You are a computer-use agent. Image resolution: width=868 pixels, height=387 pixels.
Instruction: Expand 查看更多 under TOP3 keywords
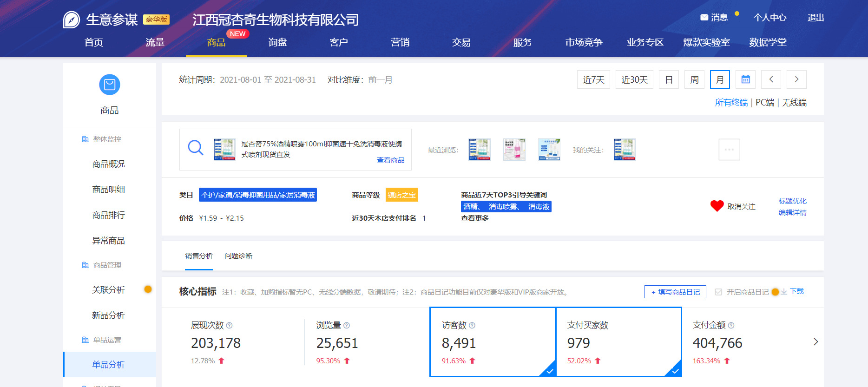pos(474,218)
